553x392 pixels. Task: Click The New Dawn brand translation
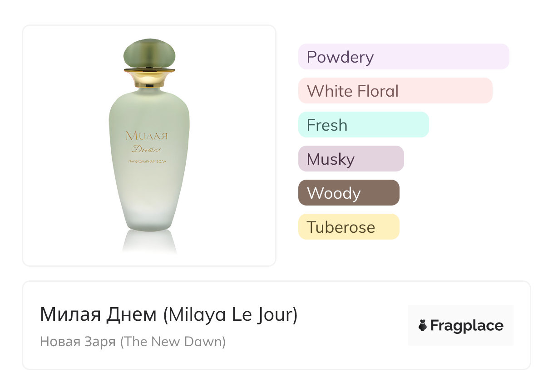pyautogui.click(x=173, y=341)
